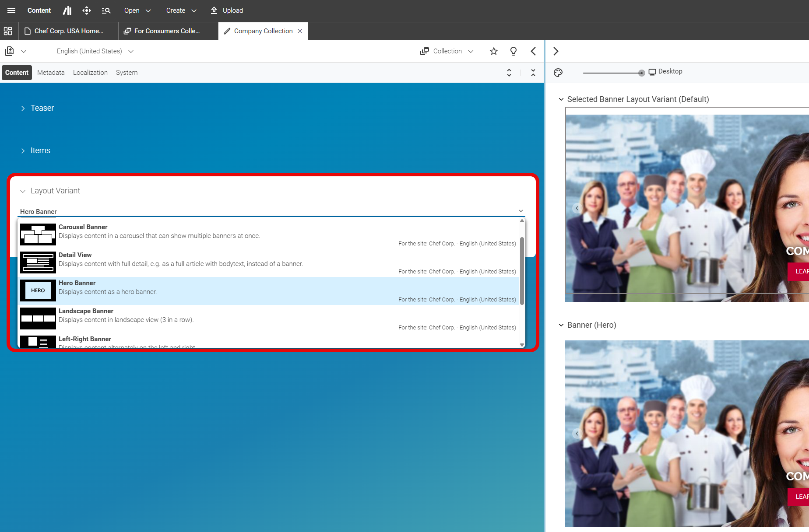Collapse the Layout Variant section
Viewport: 809px width, 532px height.
coord(23,191)
